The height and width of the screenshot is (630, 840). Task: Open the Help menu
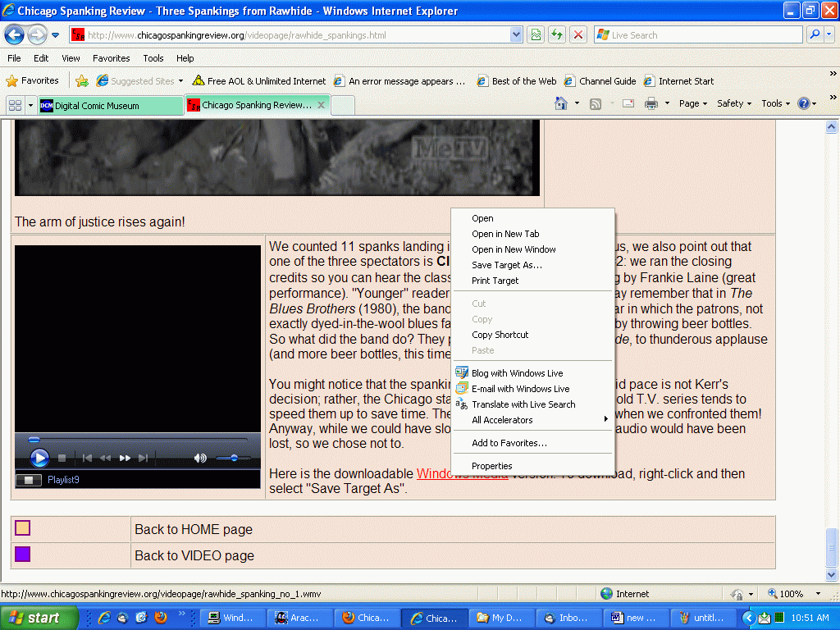(x=185, y=58)
